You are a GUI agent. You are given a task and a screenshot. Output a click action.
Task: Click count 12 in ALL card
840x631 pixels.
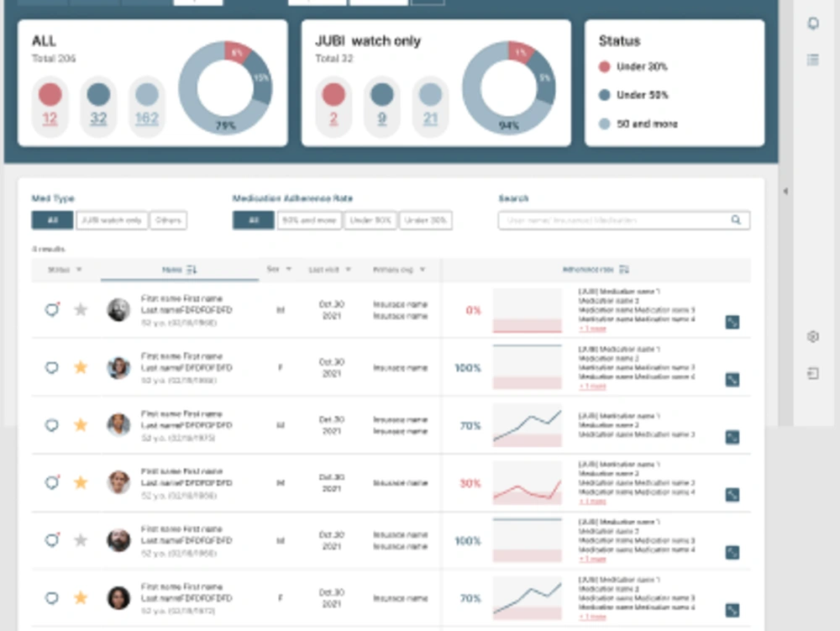tap(50, 118)
